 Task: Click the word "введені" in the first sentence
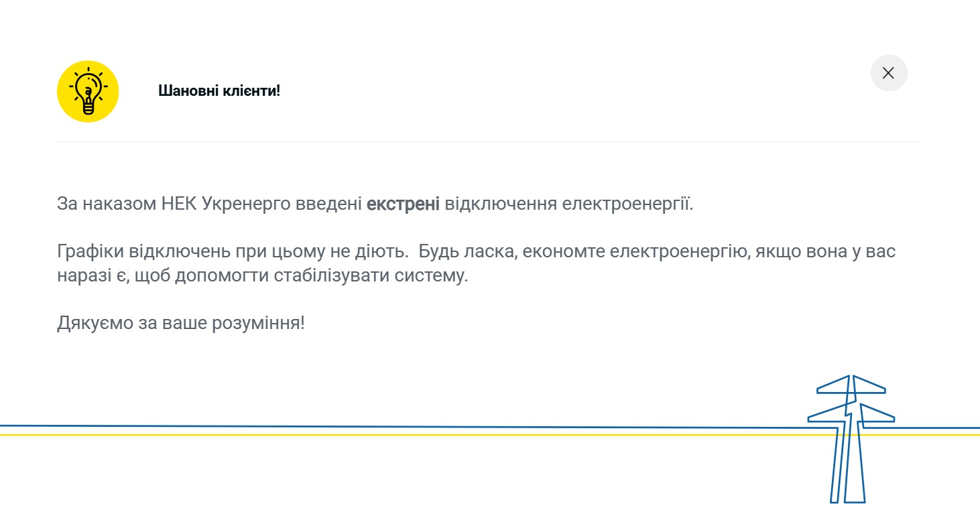point(328,203)
